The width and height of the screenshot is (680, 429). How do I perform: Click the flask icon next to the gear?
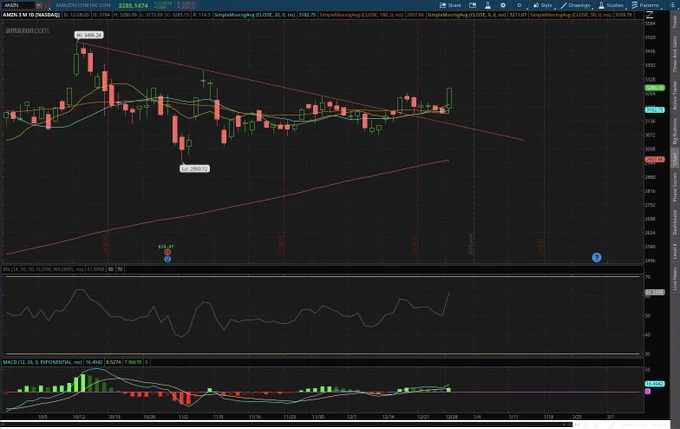488,5
